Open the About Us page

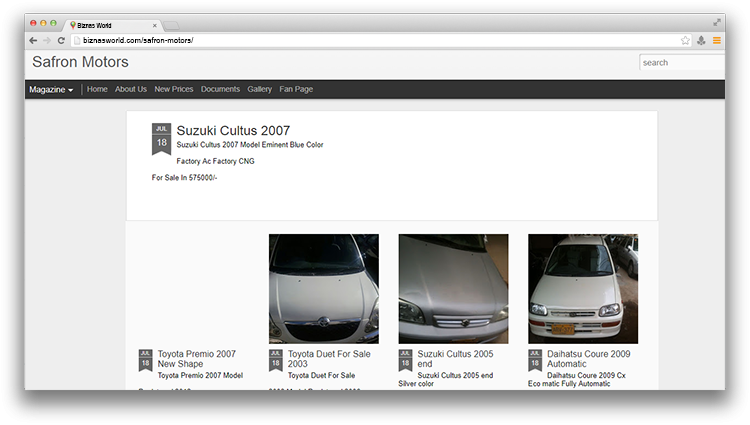131,90
